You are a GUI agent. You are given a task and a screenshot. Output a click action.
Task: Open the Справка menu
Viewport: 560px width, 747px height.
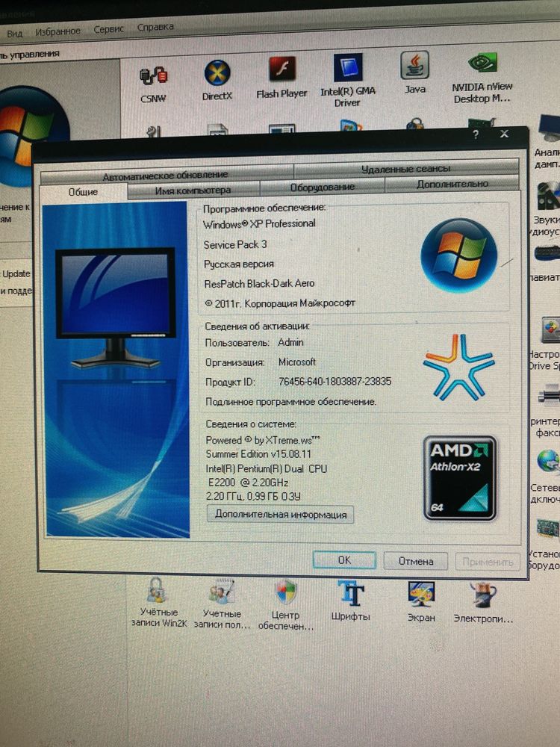tap(155, 27)
